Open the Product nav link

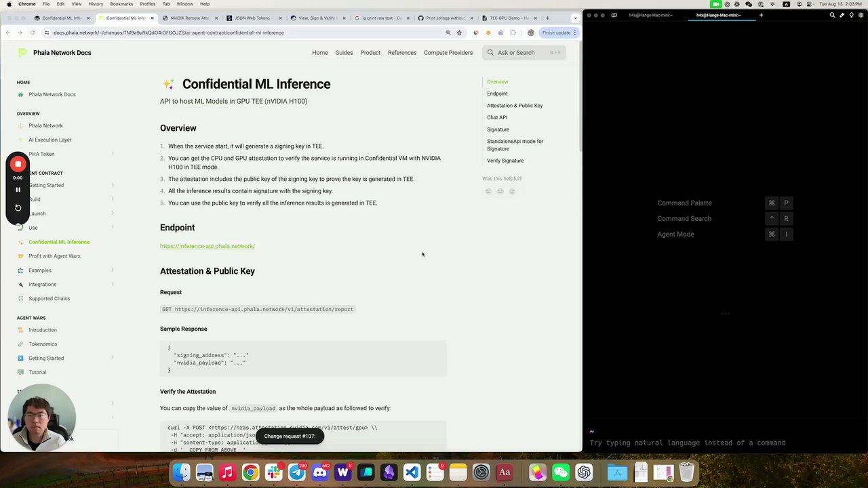(x=370, y=52)
